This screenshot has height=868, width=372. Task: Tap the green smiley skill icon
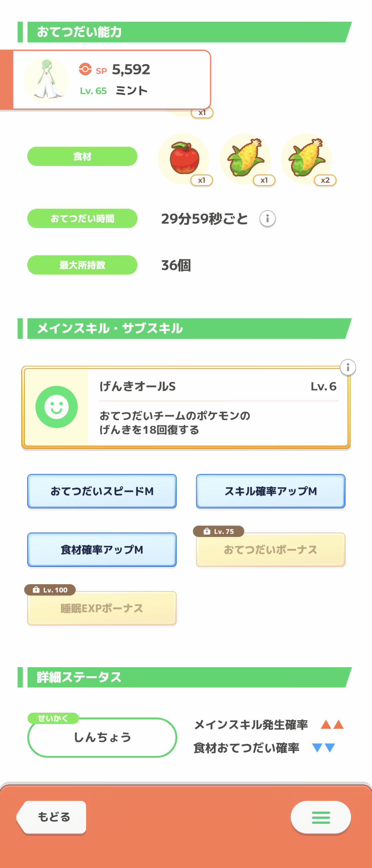(56, 407)
